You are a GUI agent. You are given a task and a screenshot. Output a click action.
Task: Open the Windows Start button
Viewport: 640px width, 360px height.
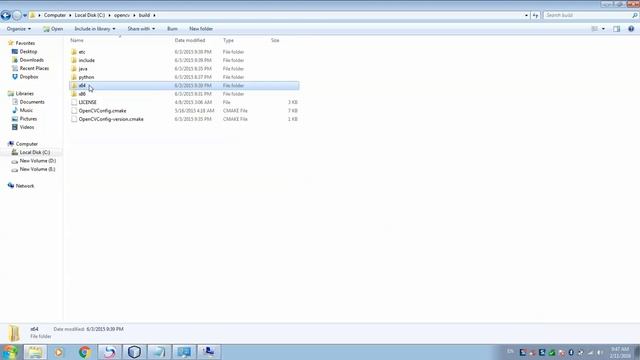10,352
